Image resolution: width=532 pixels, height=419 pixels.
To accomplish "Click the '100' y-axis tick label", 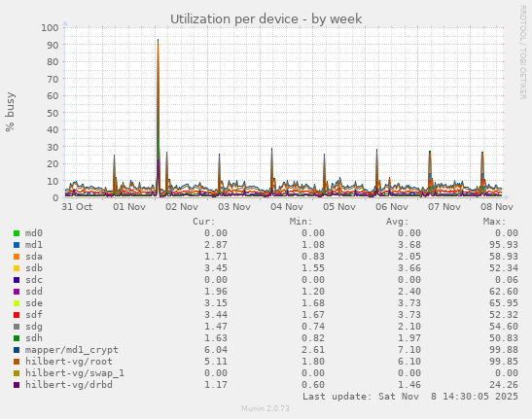I will [50, 27].
